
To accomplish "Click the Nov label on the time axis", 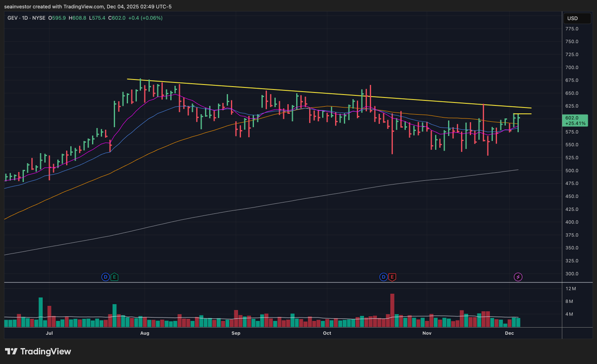I will [427, 333].
